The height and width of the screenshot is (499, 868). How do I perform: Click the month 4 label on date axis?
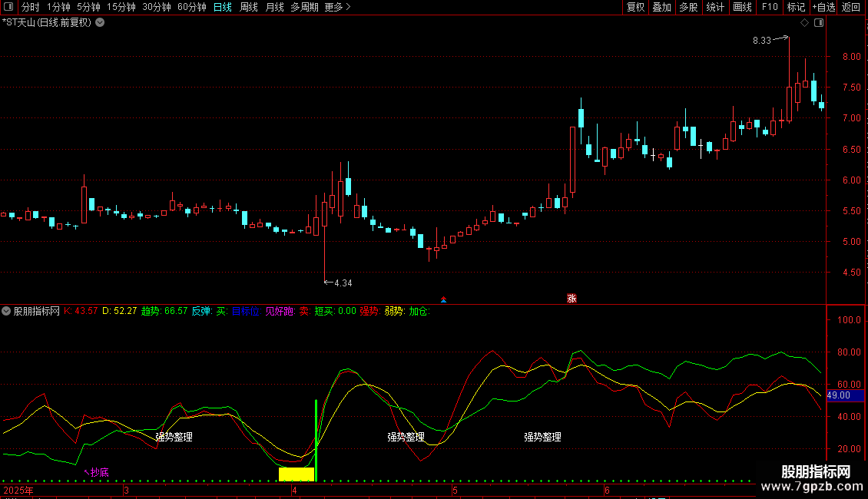(294, 490)
